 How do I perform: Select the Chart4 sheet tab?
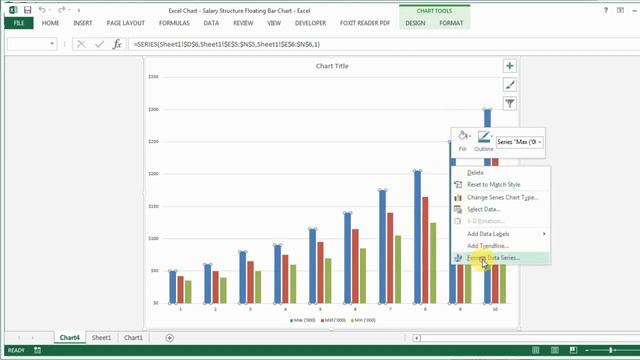pyautogui.click(x=69, y=338)
